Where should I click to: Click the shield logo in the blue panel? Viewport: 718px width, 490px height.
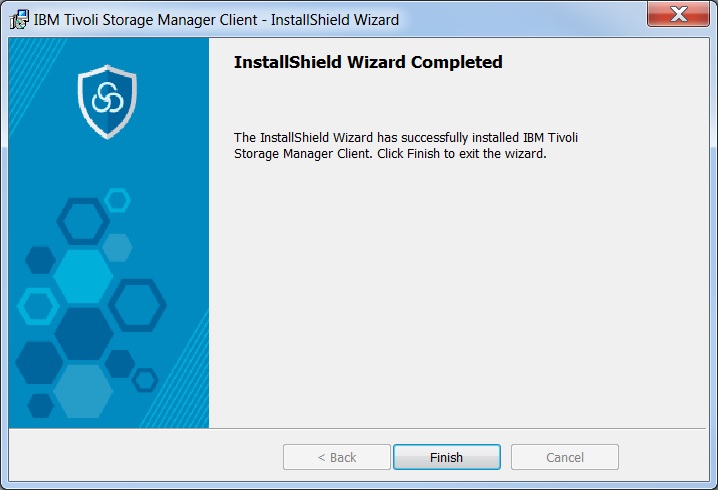click(107, 102)
